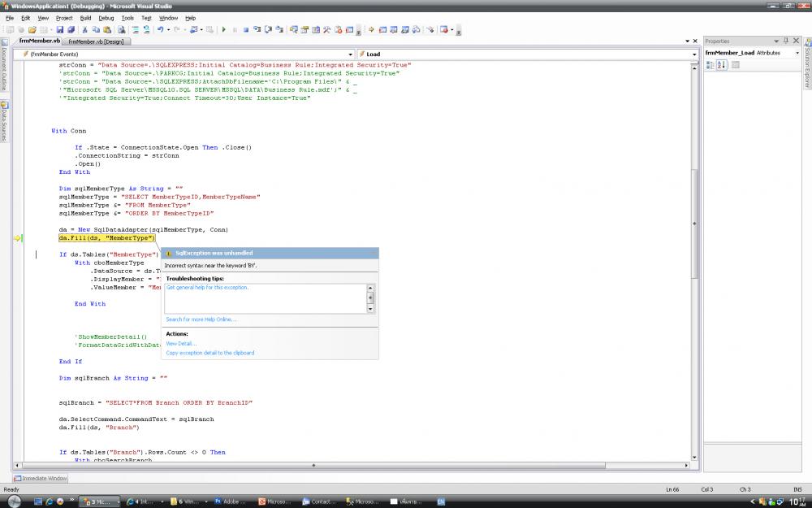812x508 pixels.
Task: Open the Solution Explorer side tab
Action: (x=807, y=64)
